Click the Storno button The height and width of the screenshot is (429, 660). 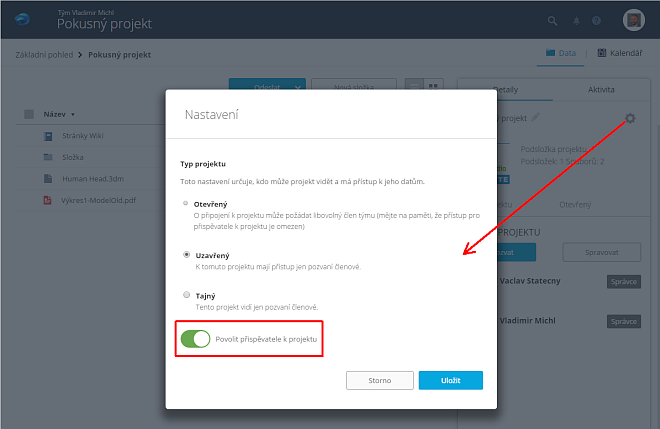click(x=380, y=380)
